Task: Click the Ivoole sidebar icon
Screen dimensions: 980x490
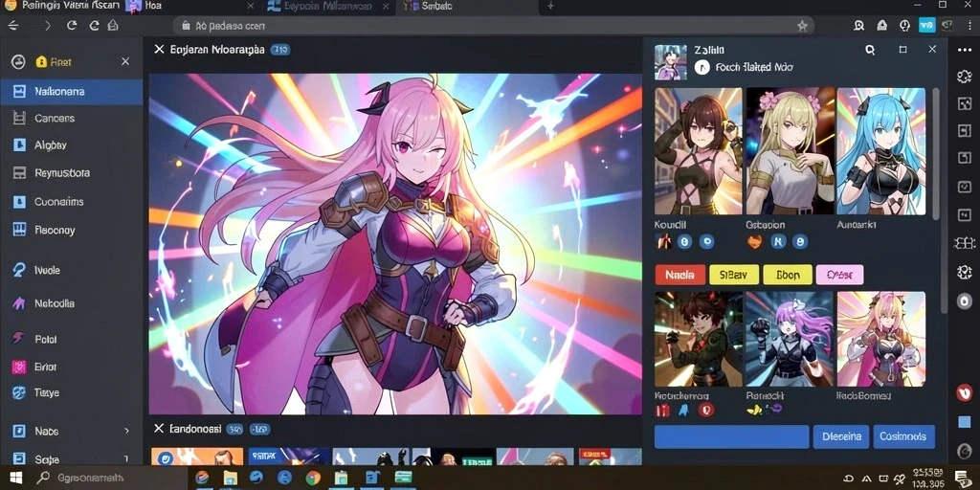Action: [x=19, y=270]
